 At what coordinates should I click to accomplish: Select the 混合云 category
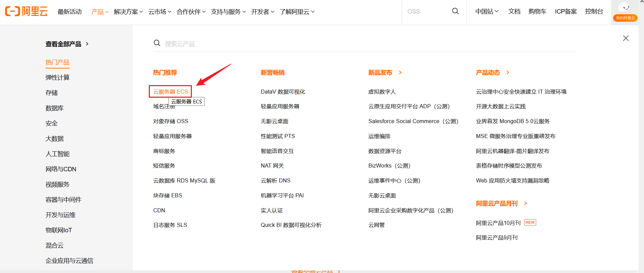click(55, 246)
